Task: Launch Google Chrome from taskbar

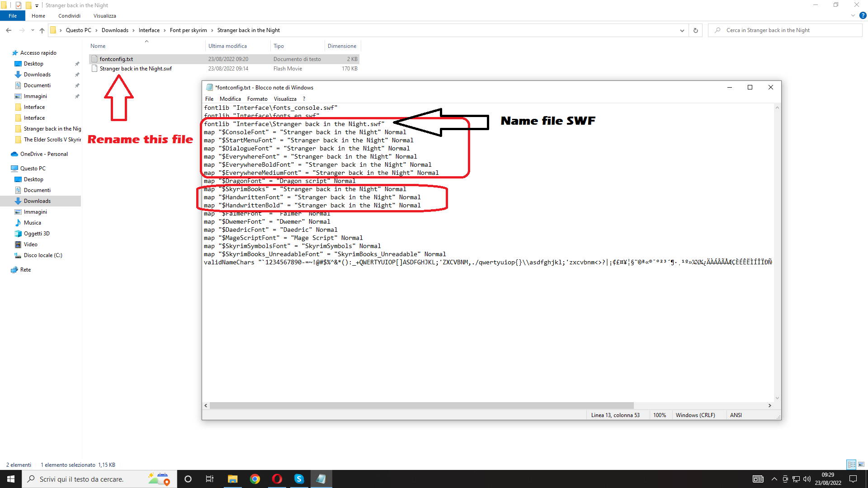Action: pyautogui.click(x=255, y=479)
